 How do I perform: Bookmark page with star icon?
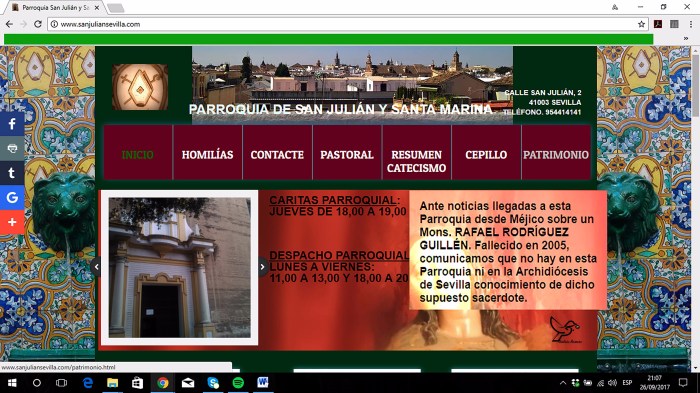pos(642,24)
